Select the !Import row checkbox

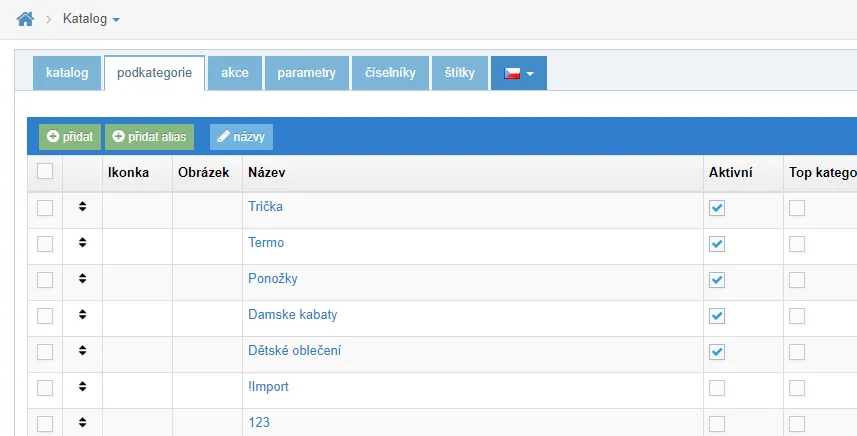click(x=45, y=388)
